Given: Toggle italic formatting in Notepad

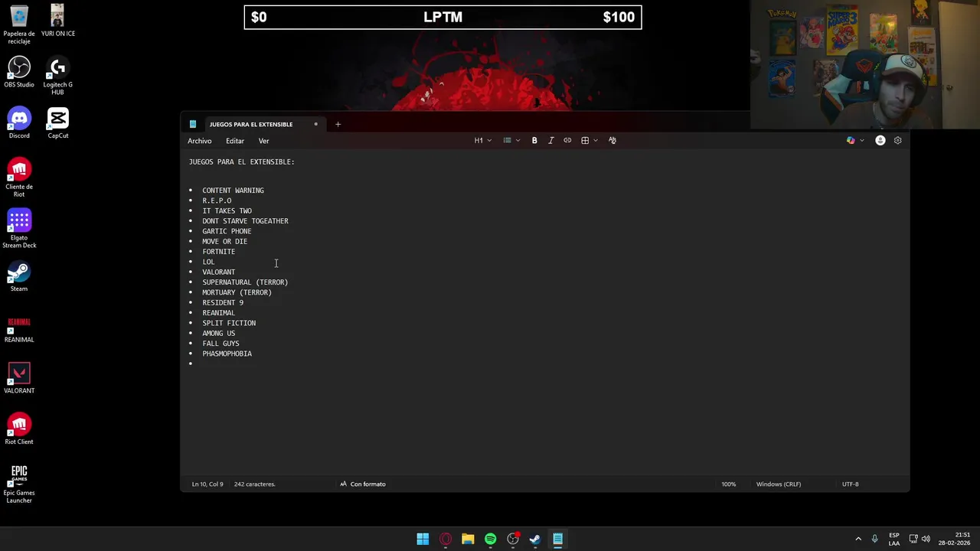Looking at the screenshot, I should 550,141.
